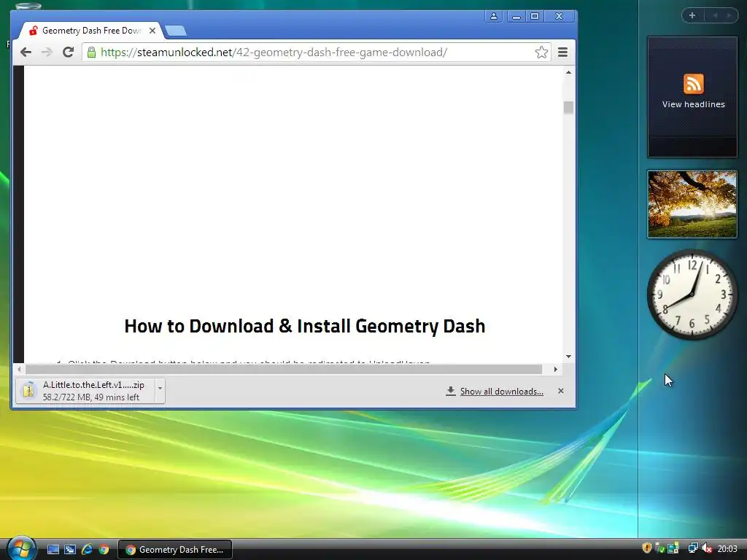This screenshot has height=560, width=747.
Task: Open the Chrome user profile button
Action: (494, 16)
